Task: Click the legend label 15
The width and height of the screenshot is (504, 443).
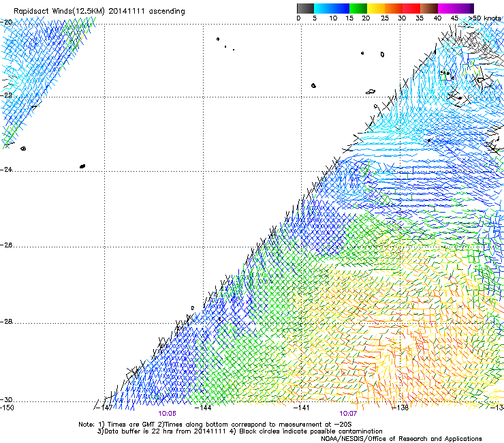Action: (349, 18)
